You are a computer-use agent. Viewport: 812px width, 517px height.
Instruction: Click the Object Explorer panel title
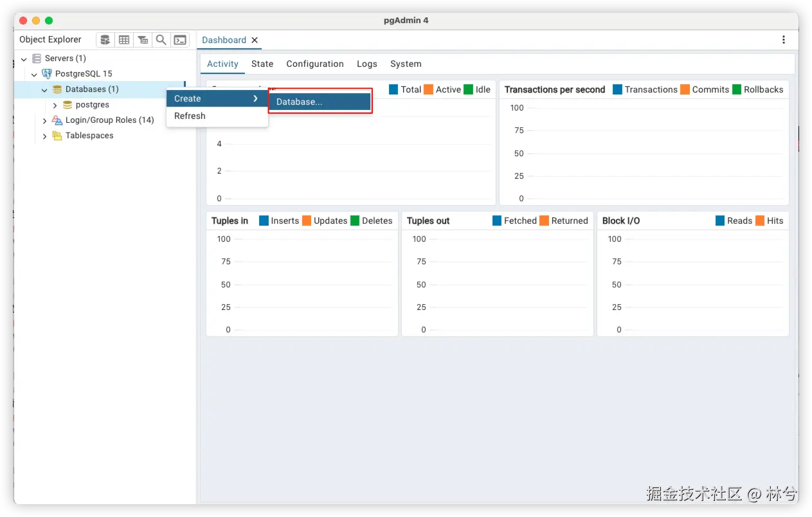pos(50,39)
